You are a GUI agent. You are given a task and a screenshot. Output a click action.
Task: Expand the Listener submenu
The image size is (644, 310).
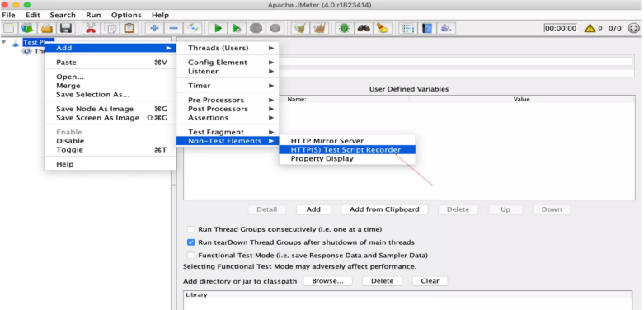228,72
